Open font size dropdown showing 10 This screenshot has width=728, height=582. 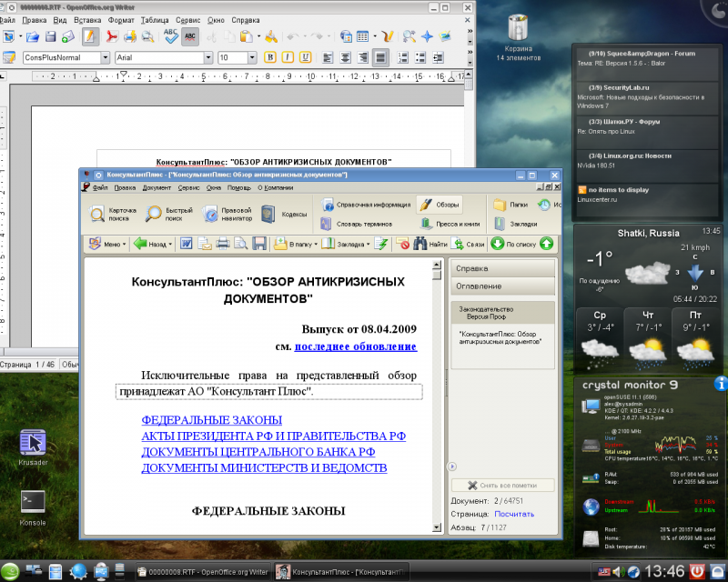tap(252, 57)
